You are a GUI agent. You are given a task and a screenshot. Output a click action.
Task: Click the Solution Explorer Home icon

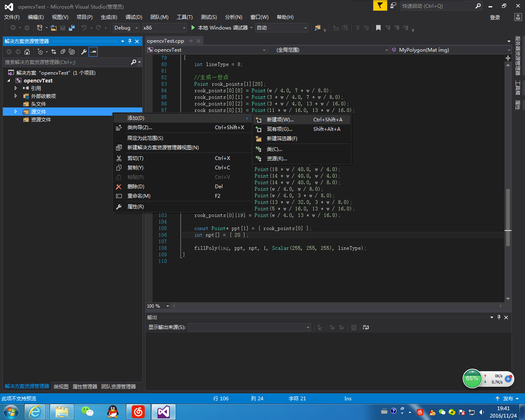click(x=27, y=52)
